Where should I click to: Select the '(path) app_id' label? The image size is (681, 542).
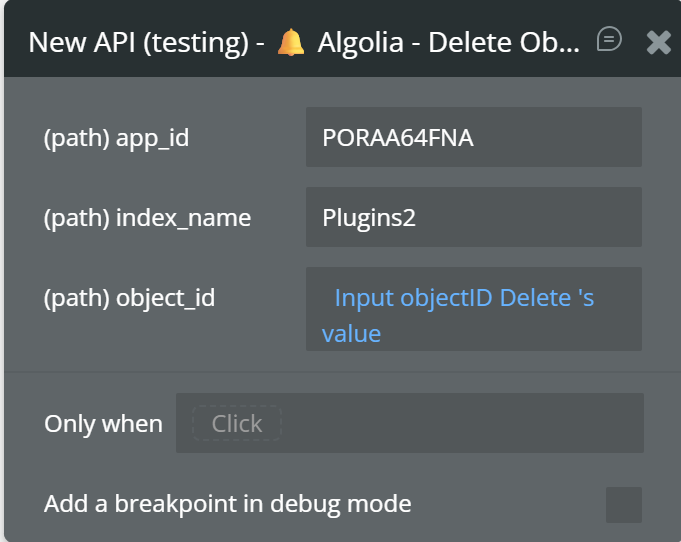[x=116, y=138]
